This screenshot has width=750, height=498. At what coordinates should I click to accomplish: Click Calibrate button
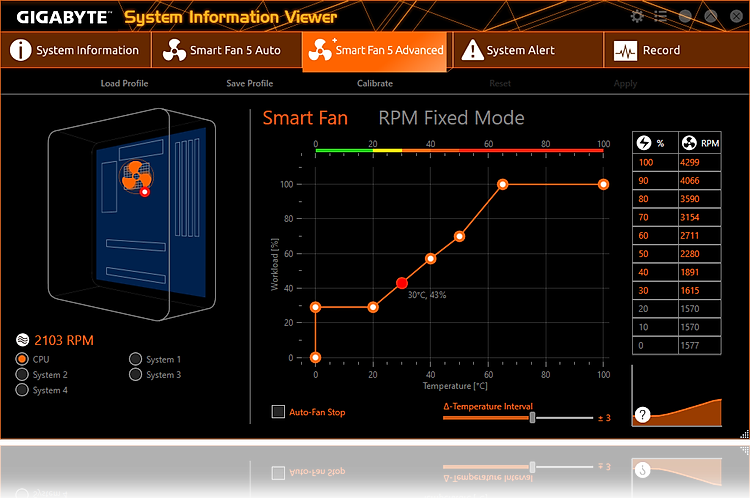point(375,83)
